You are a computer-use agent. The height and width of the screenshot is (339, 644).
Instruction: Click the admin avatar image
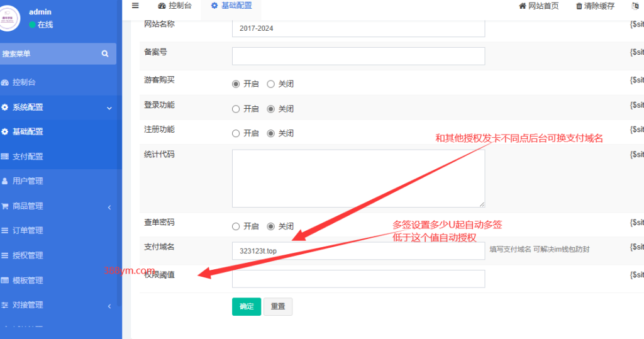[x=8, y=18]
